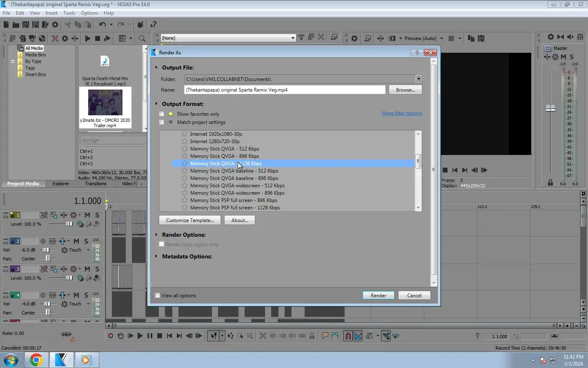This screenshot has height=368, width=588.
Task: Switch to the Explorer tab
Action: (x=61, y=184)
